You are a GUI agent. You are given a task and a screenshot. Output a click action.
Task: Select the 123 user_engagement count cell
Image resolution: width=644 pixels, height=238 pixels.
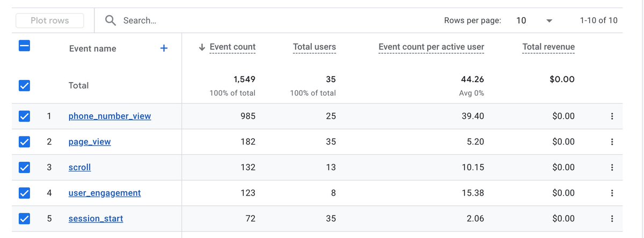tap(248, 193)
